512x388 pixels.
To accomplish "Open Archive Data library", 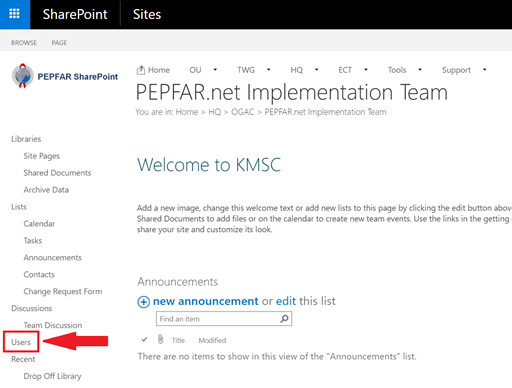I will point(46,190).
